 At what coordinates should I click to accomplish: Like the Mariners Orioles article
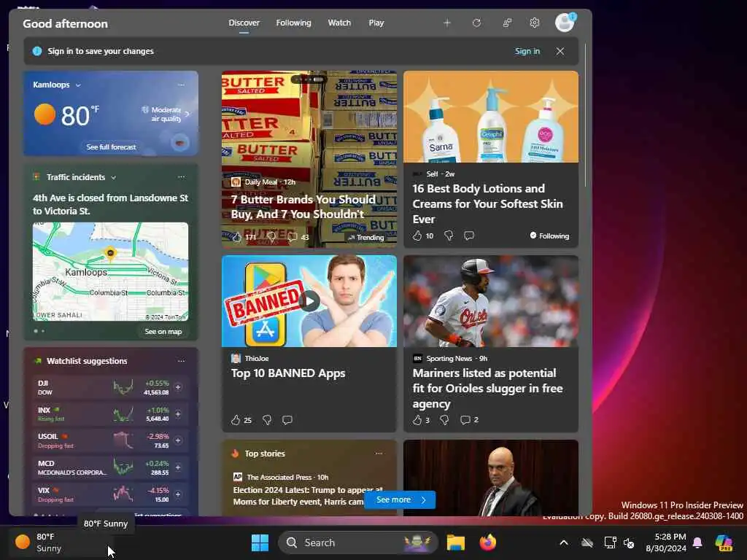click(x=417, y=420)
